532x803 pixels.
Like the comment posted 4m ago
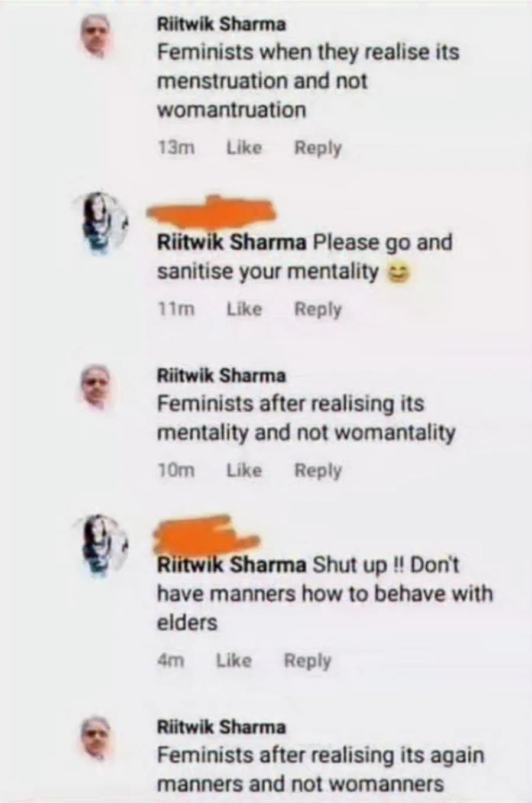click(233, 660)
